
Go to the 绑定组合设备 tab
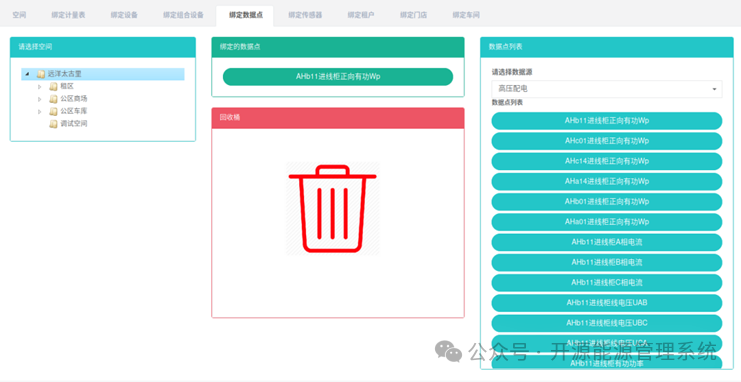(183, 15)
